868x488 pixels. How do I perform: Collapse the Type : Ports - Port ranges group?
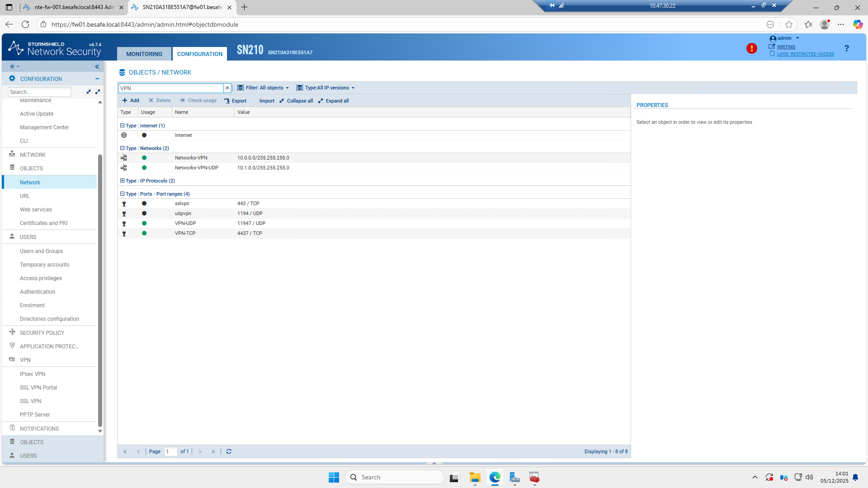122,194
